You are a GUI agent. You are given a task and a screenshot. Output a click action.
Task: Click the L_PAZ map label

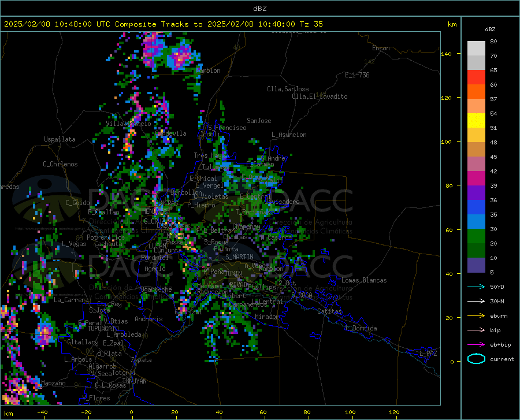[428, 354]
